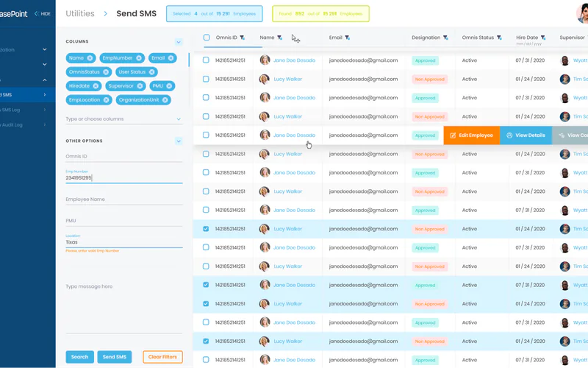Toggle the select-all header checkbox
The image size is (588, 368).
(x=207, y=38)
